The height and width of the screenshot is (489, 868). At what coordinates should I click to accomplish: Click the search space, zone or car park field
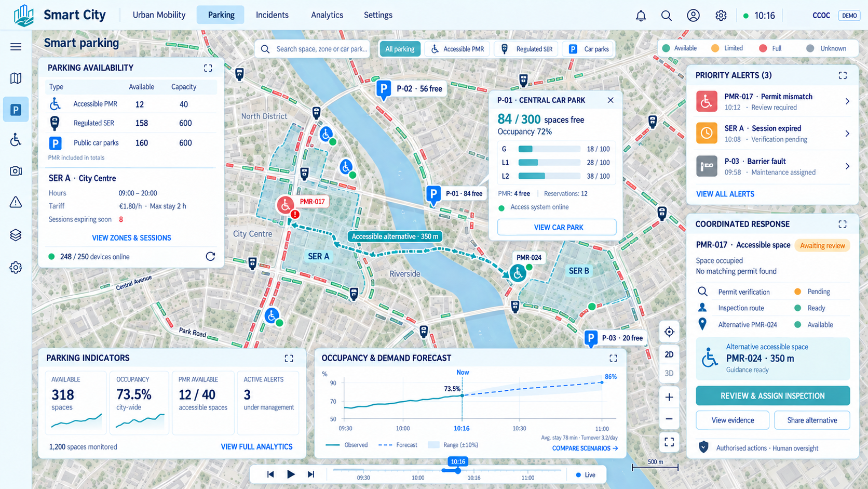tap(313, 49)
